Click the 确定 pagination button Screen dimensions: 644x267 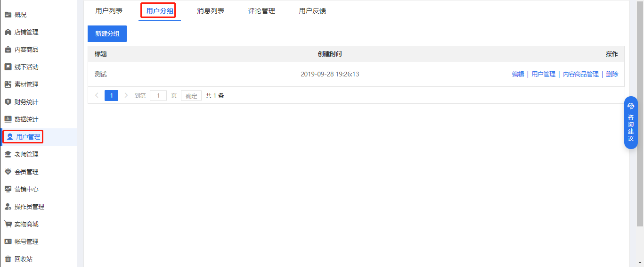coord(191,95)
